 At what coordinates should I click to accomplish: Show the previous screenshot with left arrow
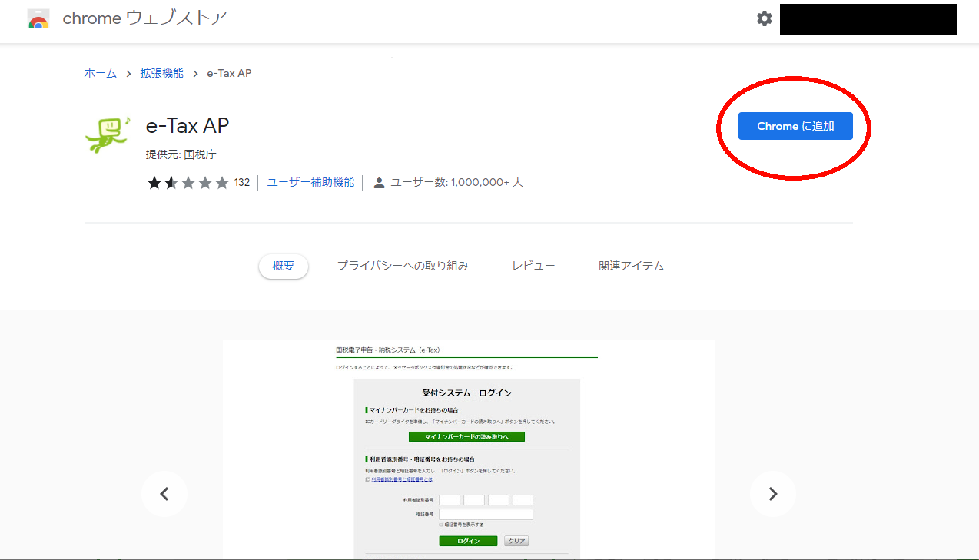click(x=164, y=494)
